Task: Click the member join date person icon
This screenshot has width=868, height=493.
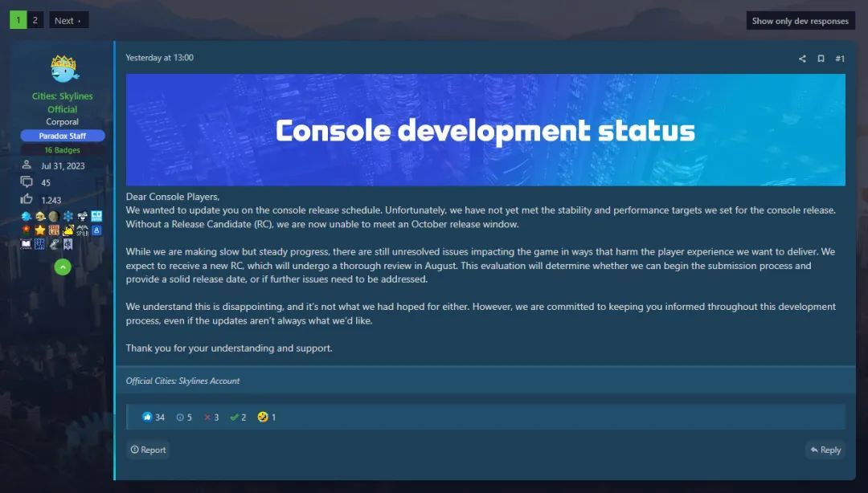Action: [26, 165]
